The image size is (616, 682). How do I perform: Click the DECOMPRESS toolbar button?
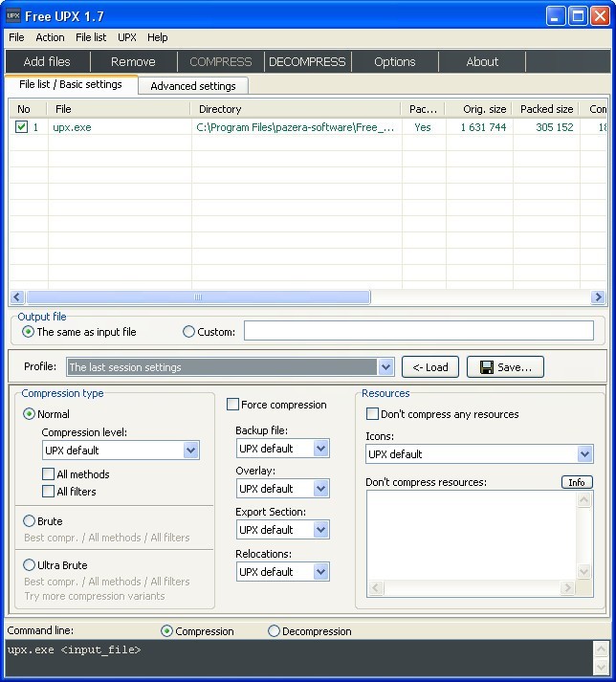307,62
